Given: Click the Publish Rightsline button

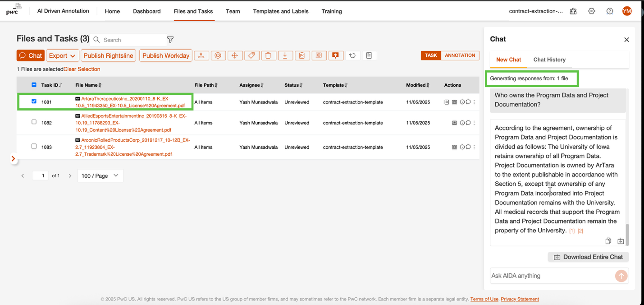Looking at the screenshot, I should pos(108,55).
